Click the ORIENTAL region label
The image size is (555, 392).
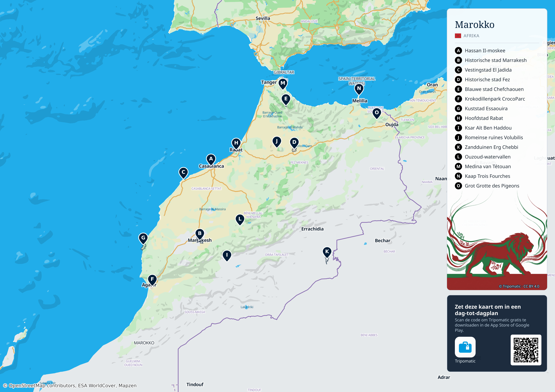tap(377, 169)
